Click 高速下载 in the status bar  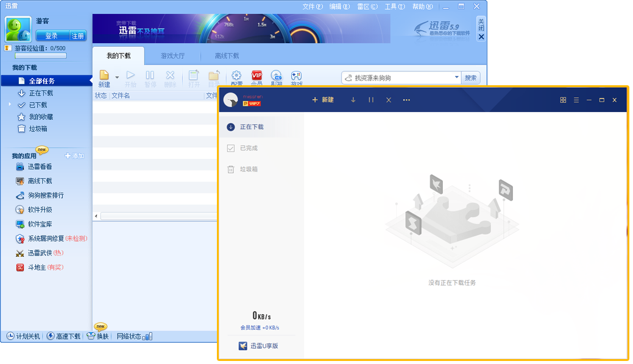click(x=63, y=336)
